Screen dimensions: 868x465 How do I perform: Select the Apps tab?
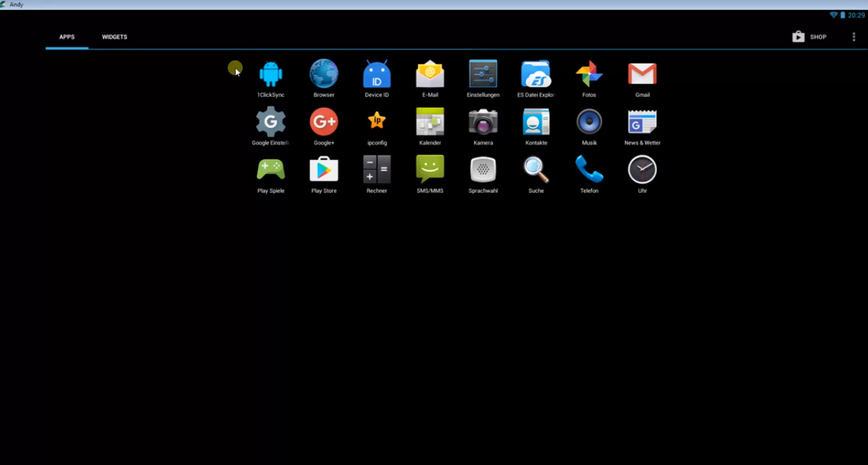67,37
